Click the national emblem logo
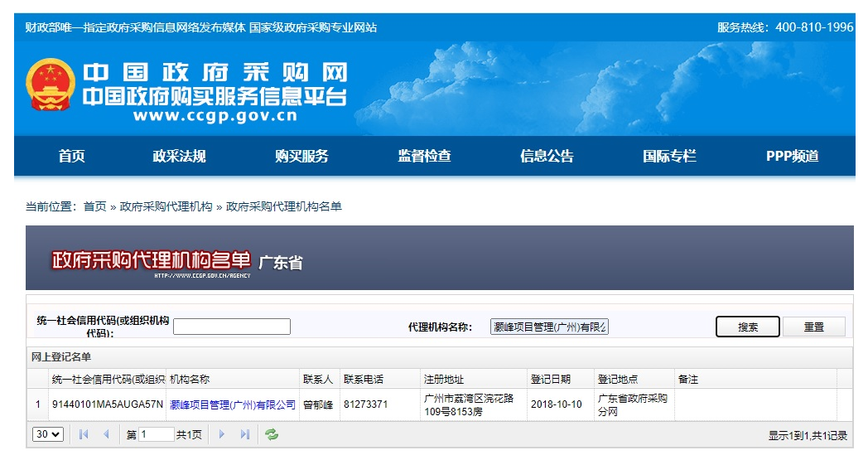Screen dimensions: 868x460 tap(51, 85)
